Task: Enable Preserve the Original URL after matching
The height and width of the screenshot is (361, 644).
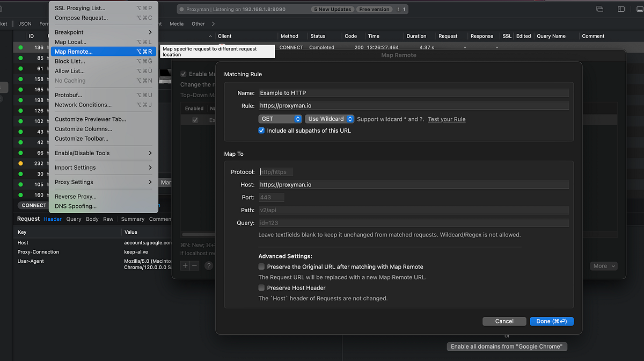Action: [x=261, y=266]
